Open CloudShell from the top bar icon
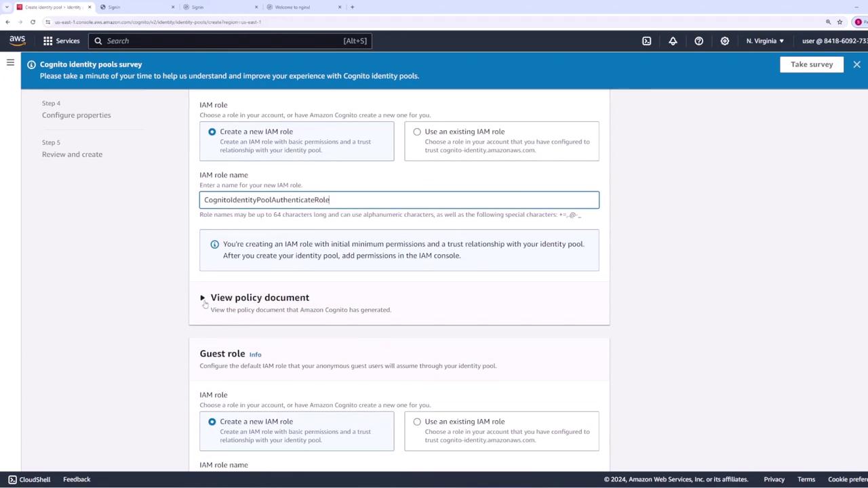This screenshot has height=488, width=868. (647, 41)
